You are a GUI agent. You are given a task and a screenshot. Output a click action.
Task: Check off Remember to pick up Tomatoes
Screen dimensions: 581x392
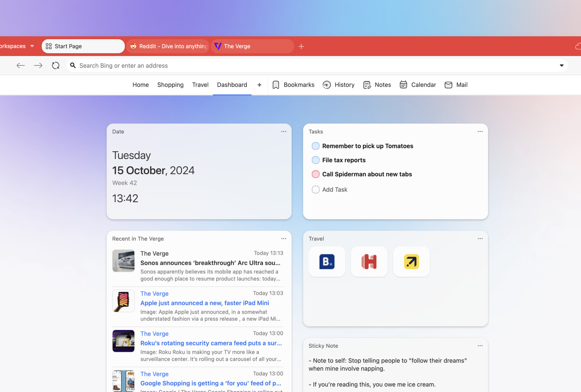coord(316,146)
